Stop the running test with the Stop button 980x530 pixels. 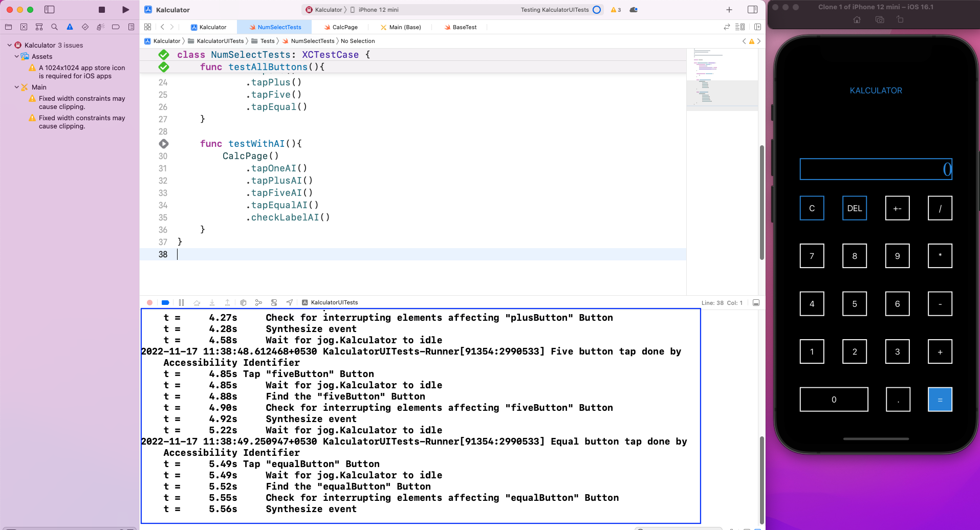tap(102, 10)
